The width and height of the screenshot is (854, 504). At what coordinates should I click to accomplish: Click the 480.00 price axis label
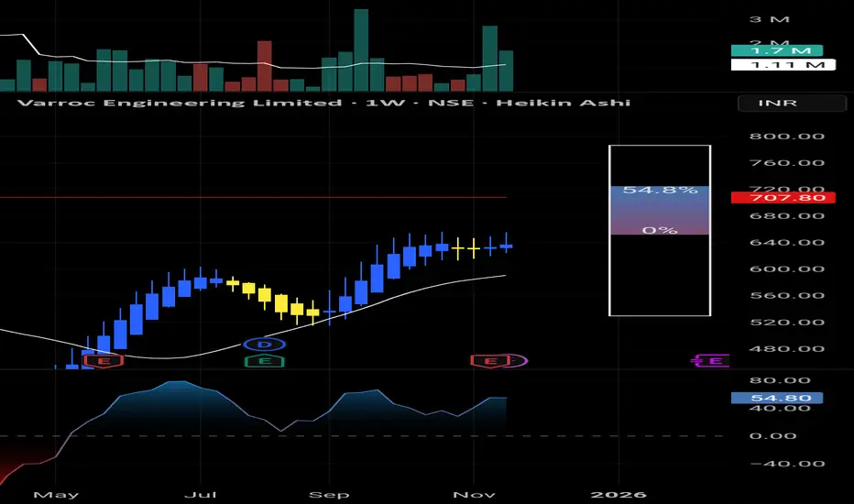tap(786, 349)
